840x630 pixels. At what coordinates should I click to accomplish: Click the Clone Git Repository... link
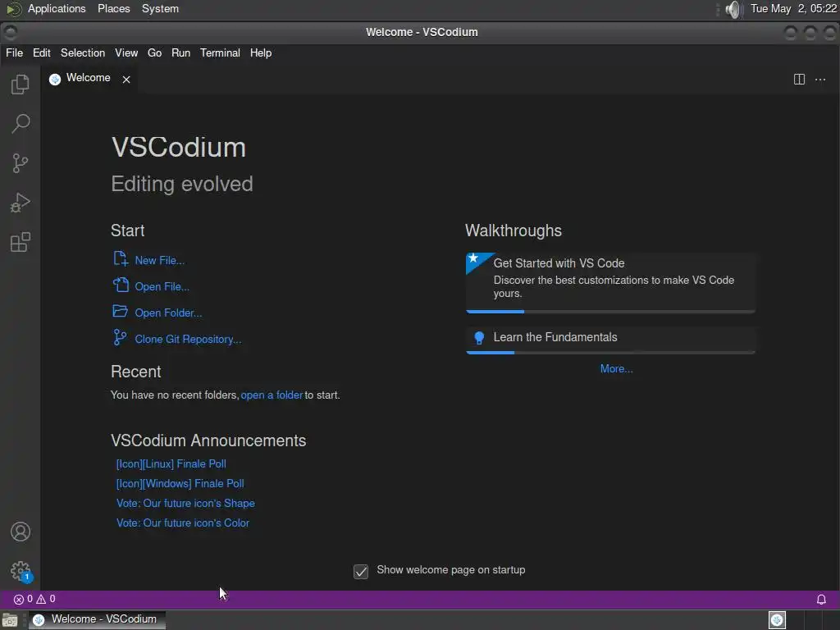(x=188, y=339)
